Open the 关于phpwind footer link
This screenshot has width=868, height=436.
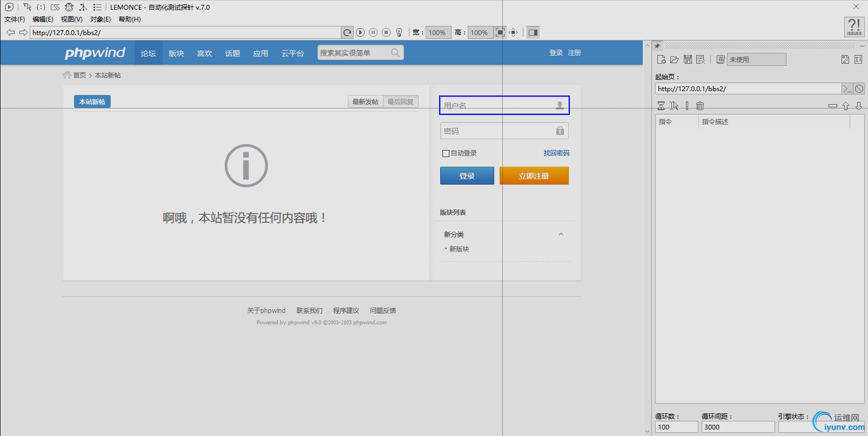click(x=266, y=311)
